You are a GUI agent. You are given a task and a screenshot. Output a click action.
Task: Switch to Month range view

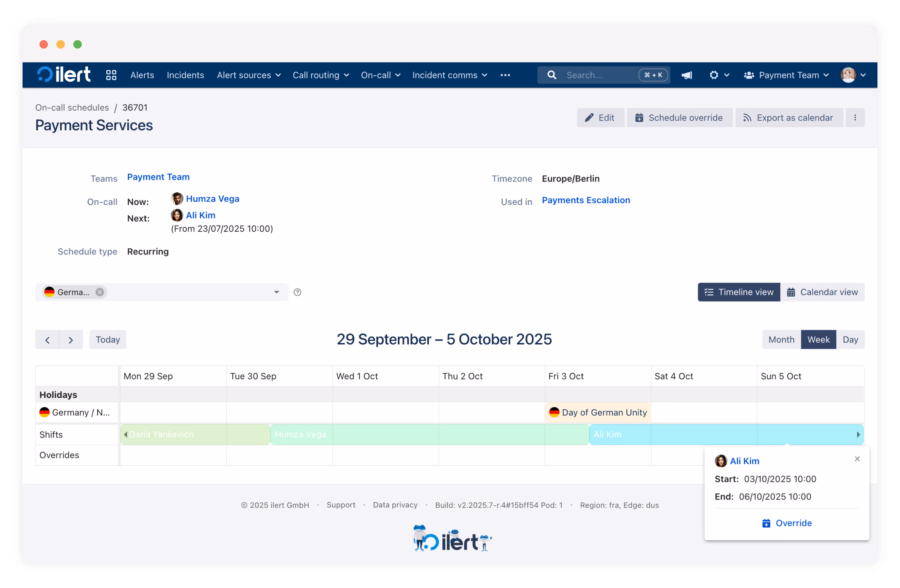click(781, 340)
